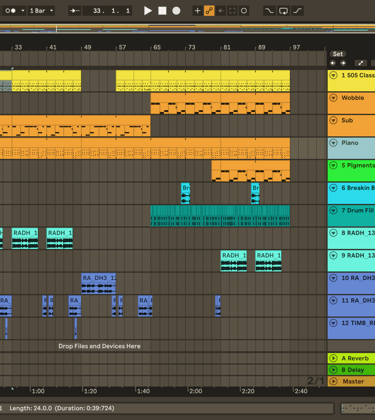Open the metronome settings dropdown arrow

[23, 11]
